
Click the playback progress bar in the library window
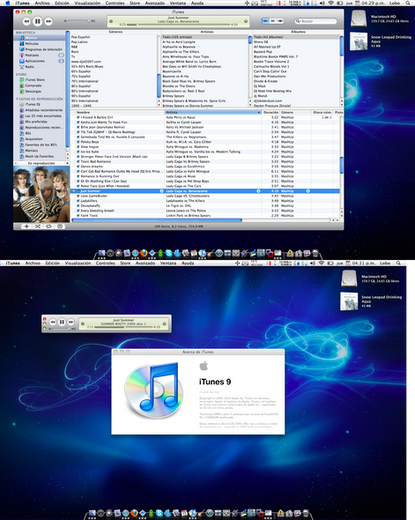pos(178,25)
